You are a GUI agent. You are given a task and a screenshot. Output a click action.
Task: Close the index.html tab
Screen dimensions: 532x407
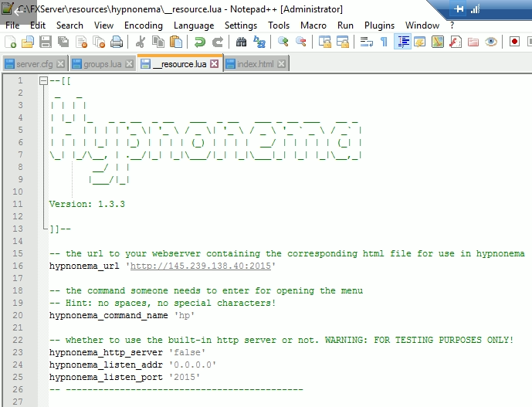[281, 64]
